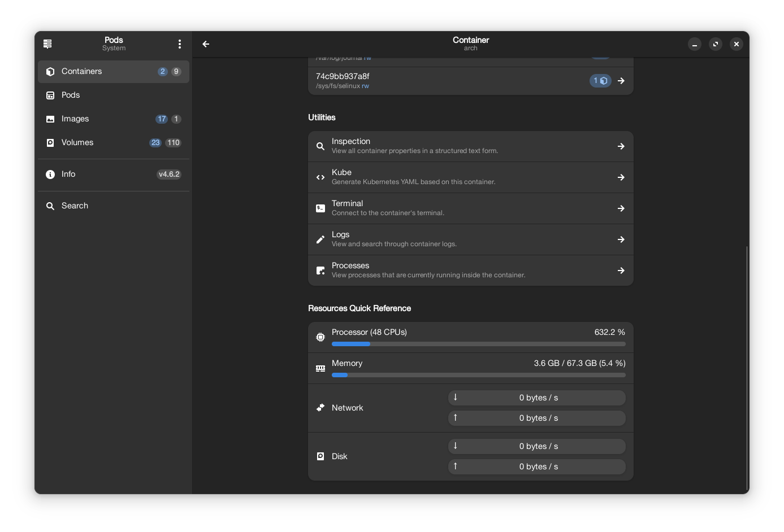Click the Volumes sidebar icon
The width and height of the screenshot is (784, 532).
coord(50,142)
